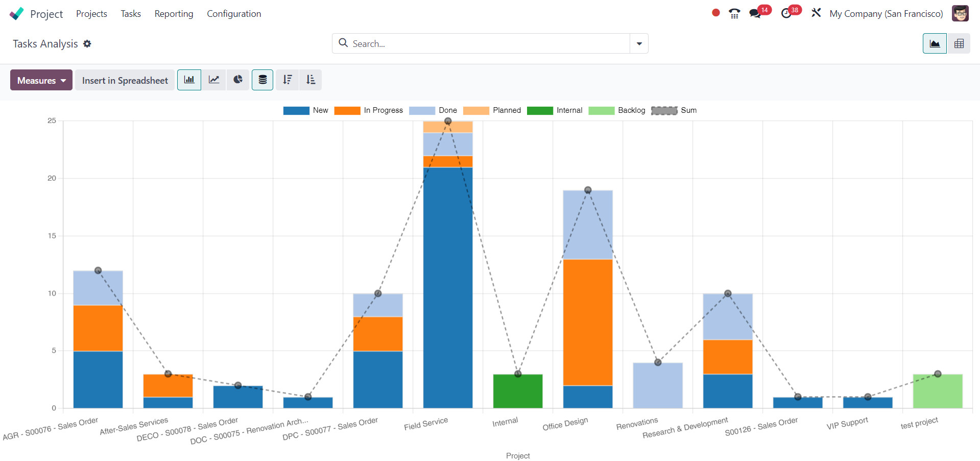Image resolution: width=980 pixels, height=461 pixels.
Task: Click the 'Project' x-axis title
Action: tap(518, 455)
